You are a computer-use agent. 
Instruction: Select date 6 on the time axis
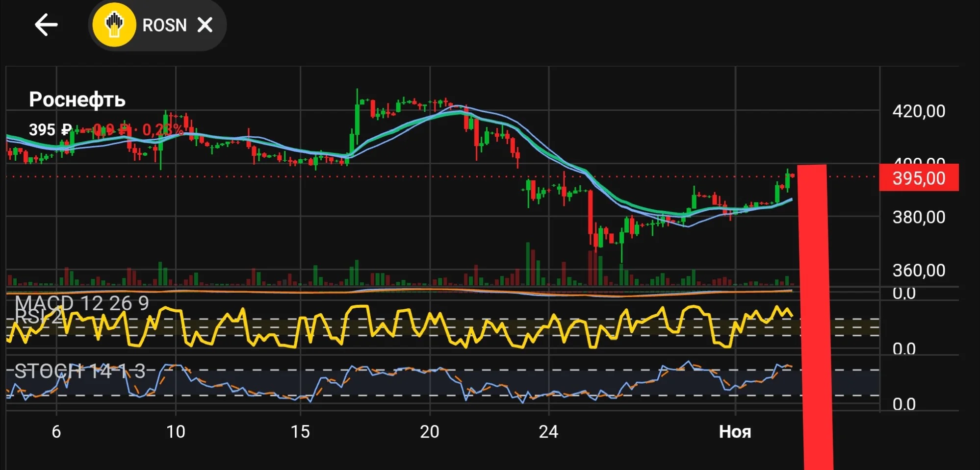pyautogui.click(x=56, y=432)
